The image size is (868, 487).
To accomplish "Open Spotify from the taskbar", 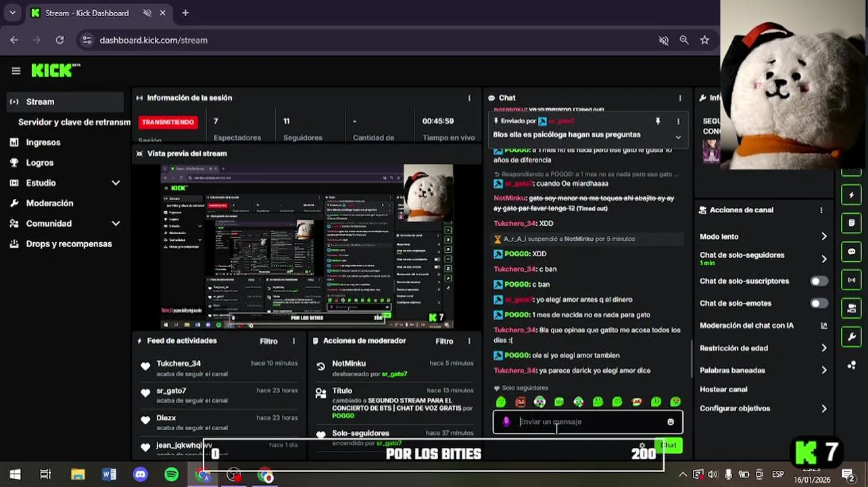I will [x=172, y=475].
